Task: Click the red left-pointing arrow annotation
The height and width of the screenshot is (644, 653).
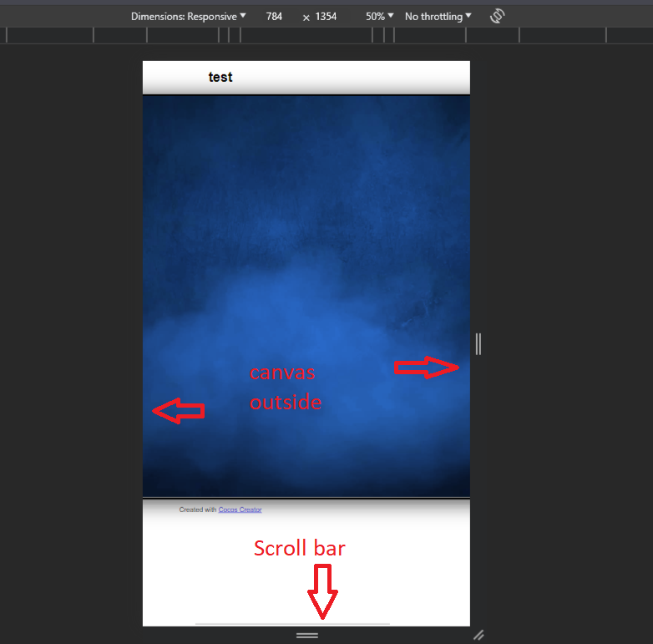Action: coord(179,409)
